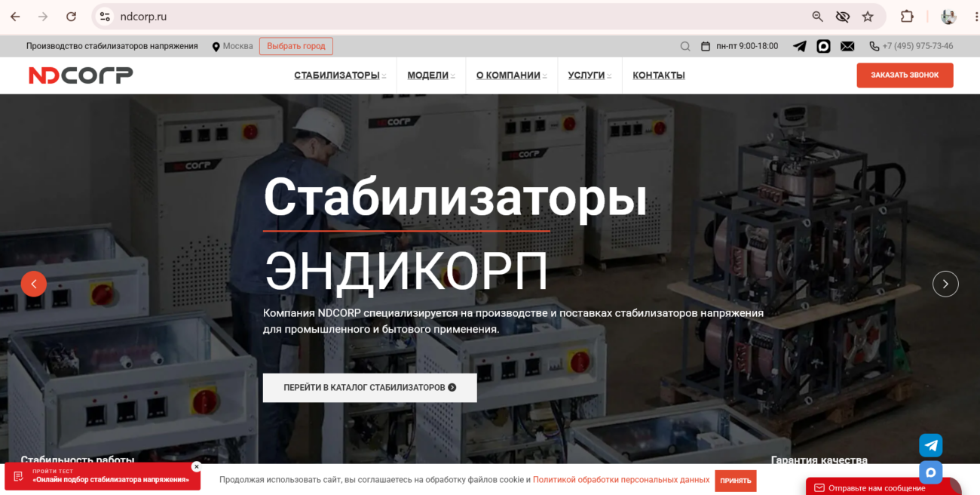This screenshot has width=980, height=495.
Task: Click the Выбрать город button
Action: click(x=296, y=46)
